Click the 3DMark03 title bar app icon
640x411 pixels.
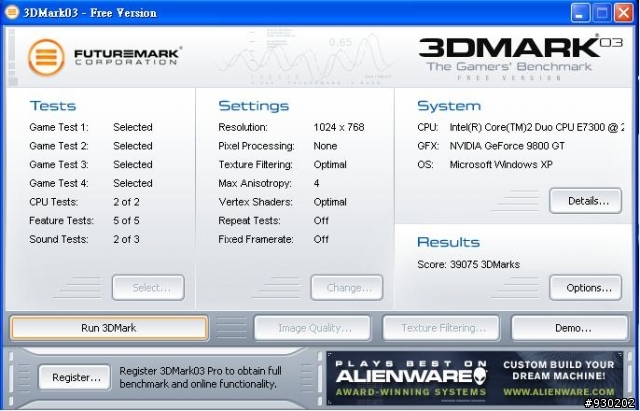12,12
